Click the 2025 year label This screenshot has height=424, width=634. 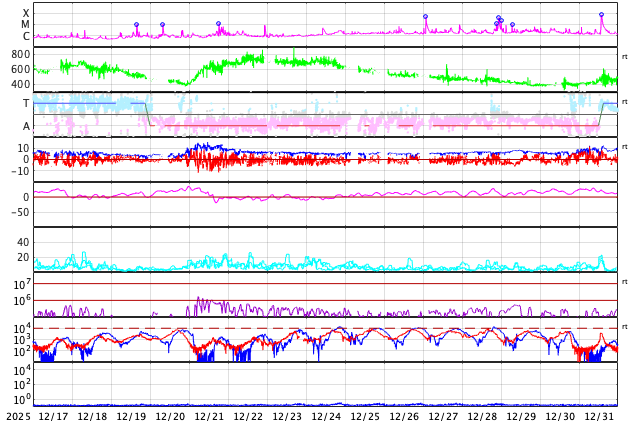pos(18,416)
